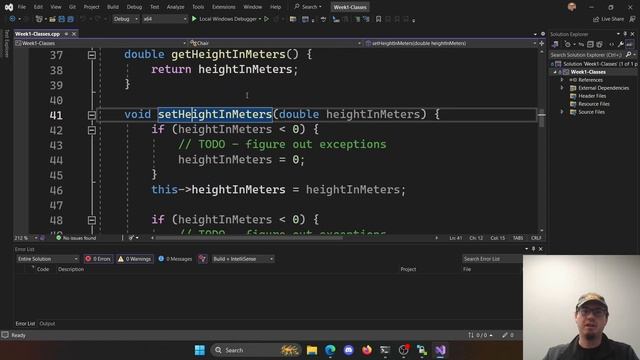Open the setHeightInMeters member dropdown

coord(451,43)
